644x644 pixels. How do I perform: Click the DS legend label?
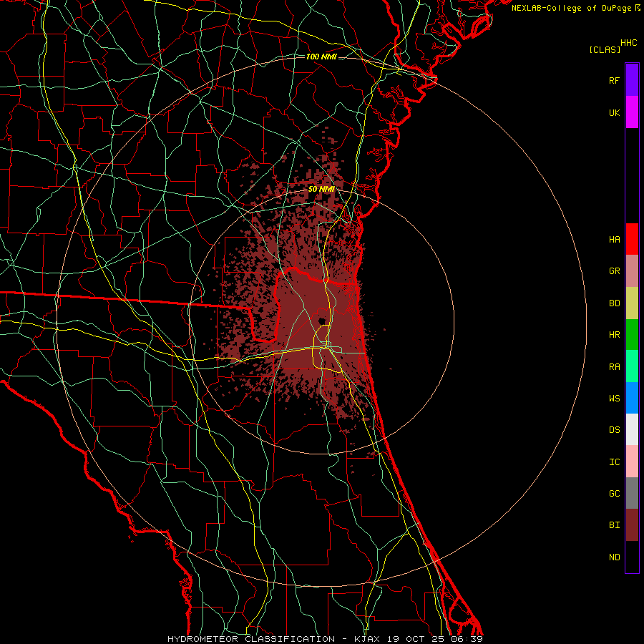click(615, 430)
